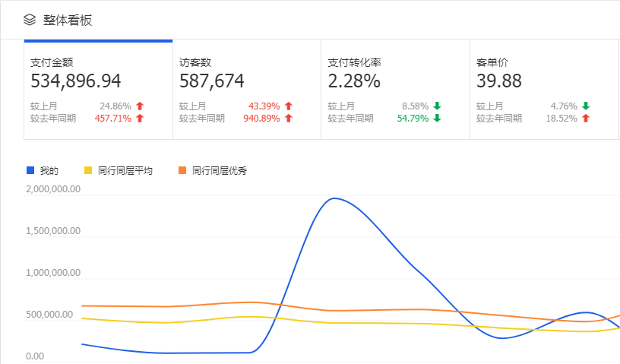620x364 pixels.
Task: Click the 587,674 visitor count value
Action: 211,81
